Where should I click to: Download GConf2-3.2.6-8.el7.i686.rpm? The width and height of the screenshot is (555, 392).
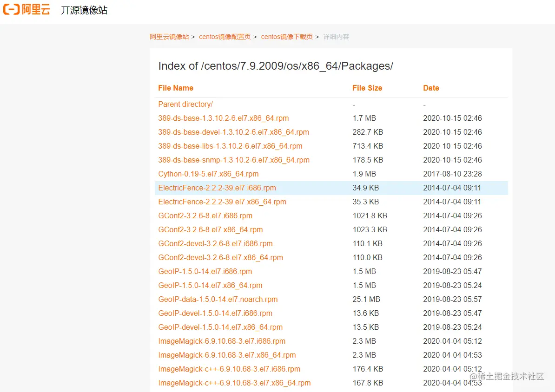[205, 216]
